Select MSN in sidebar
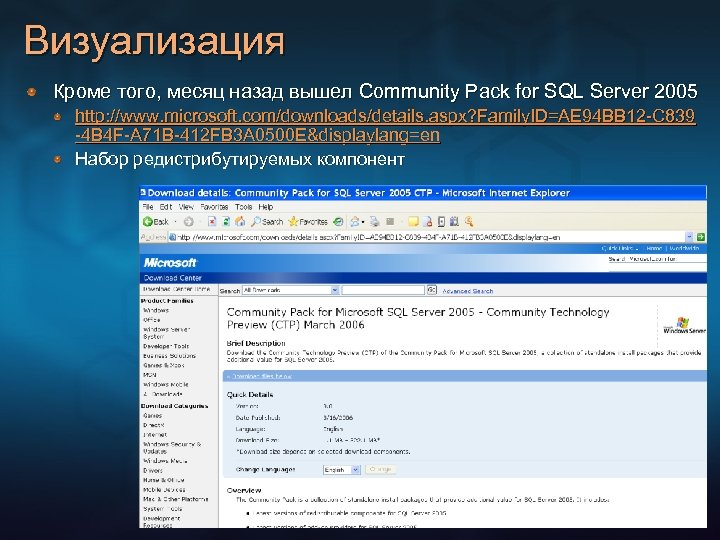This screenshot has width=720, height=540. 150,375
